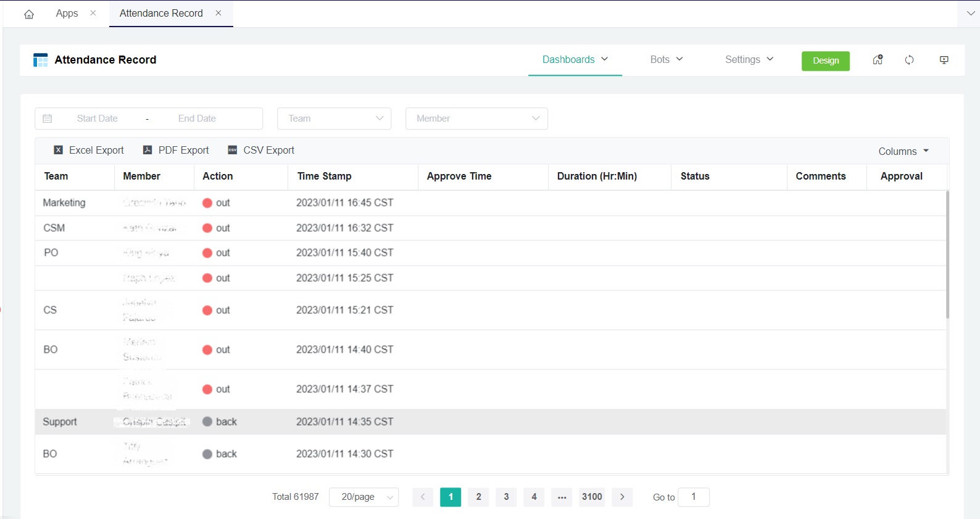
Task: Click the 2023/01/11 16:45 CST timestamp
Action: pos(344,202)
